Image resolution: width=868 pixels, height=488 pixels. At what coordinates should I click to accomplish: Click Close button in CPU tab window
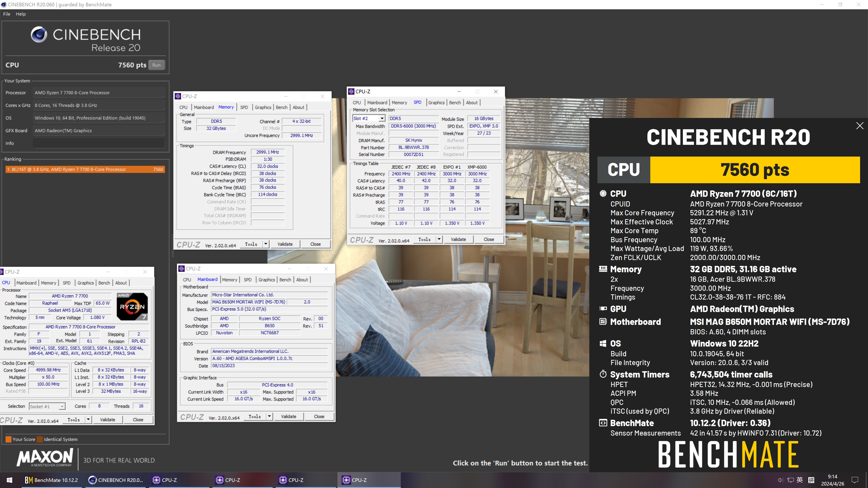click(x=138, y=420)
